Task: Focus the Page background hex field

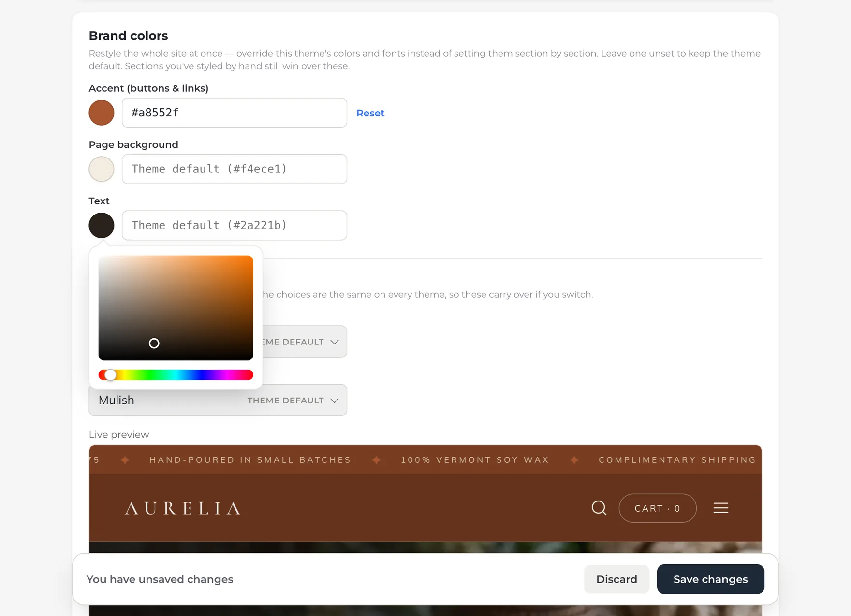Action: click(x=235, y=169)
